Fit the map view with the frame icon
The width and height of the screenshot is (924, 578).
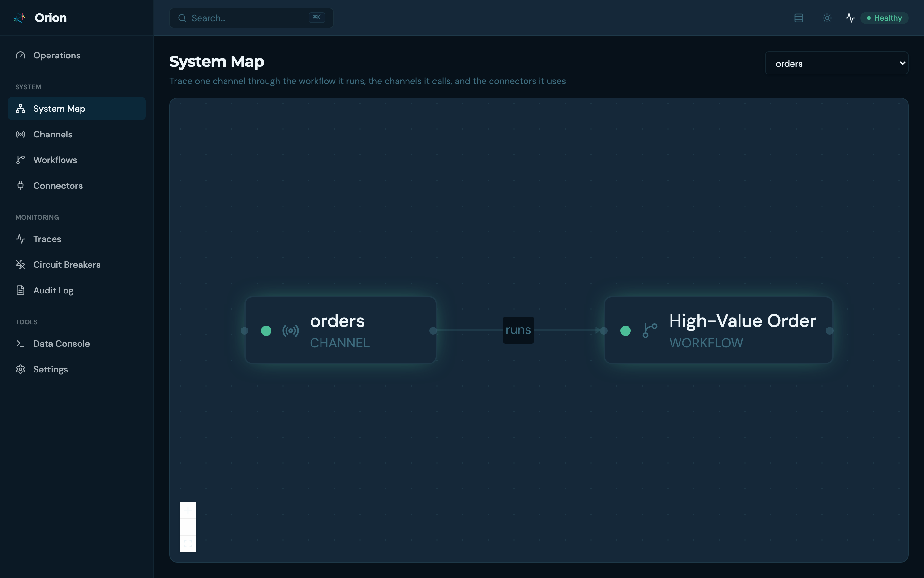coord(188,544)
